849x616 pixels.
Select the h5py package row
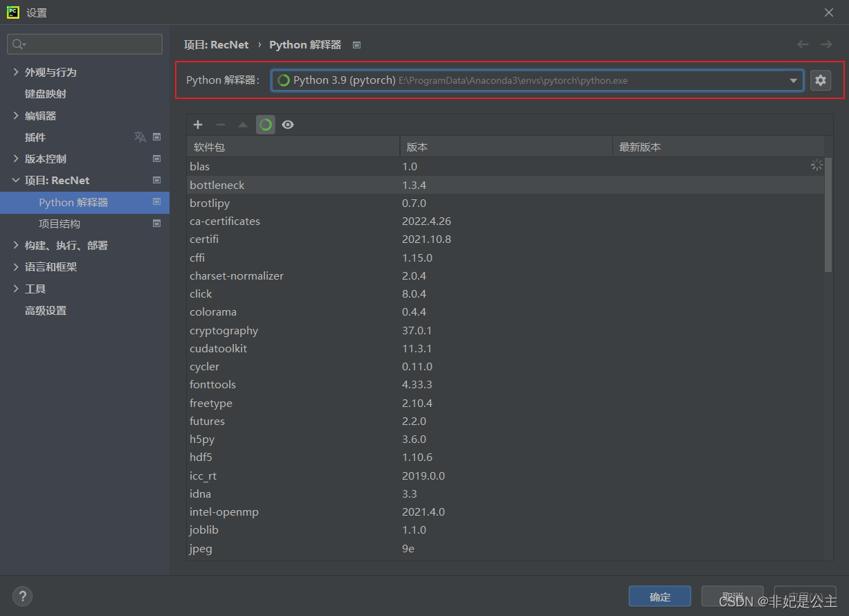point(505,439)
